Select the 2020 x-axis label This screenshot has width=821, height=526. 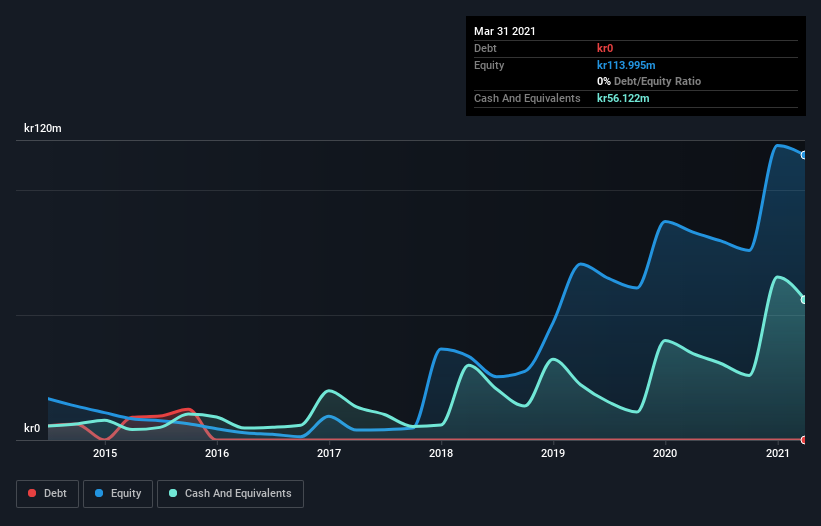point(665,453)
